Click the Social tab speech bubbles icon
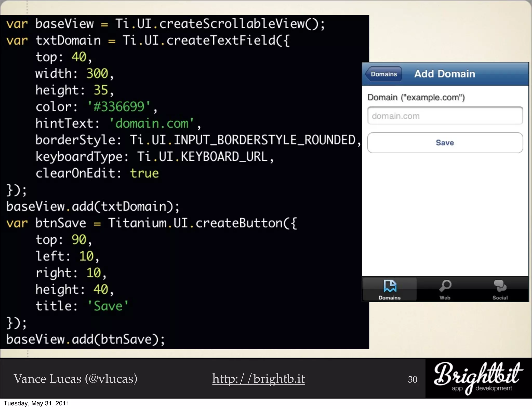This screenshot has width=532, height=409. point(500,286)
